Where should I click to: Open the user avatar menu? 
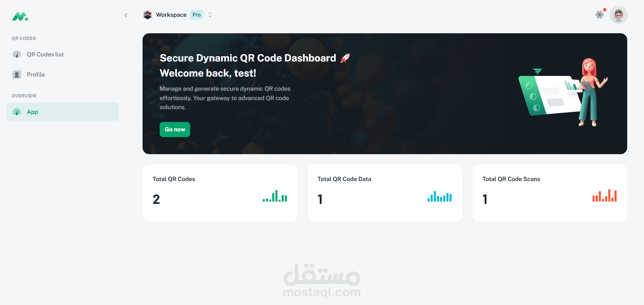(619, 15)
